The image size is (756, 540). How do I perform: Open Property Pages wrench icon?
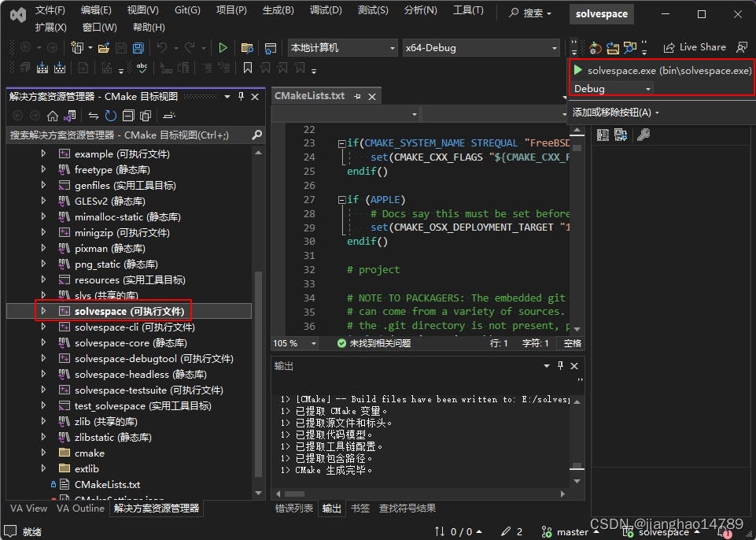pyautogui.click(x=644, y=135)
